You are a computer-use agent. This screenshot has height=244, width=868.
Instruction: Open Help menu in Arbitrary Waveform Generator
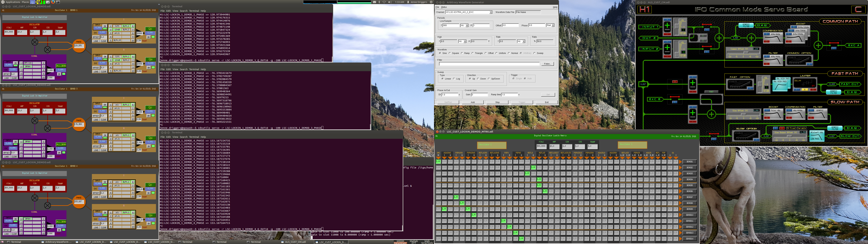[x=555, y=7]
